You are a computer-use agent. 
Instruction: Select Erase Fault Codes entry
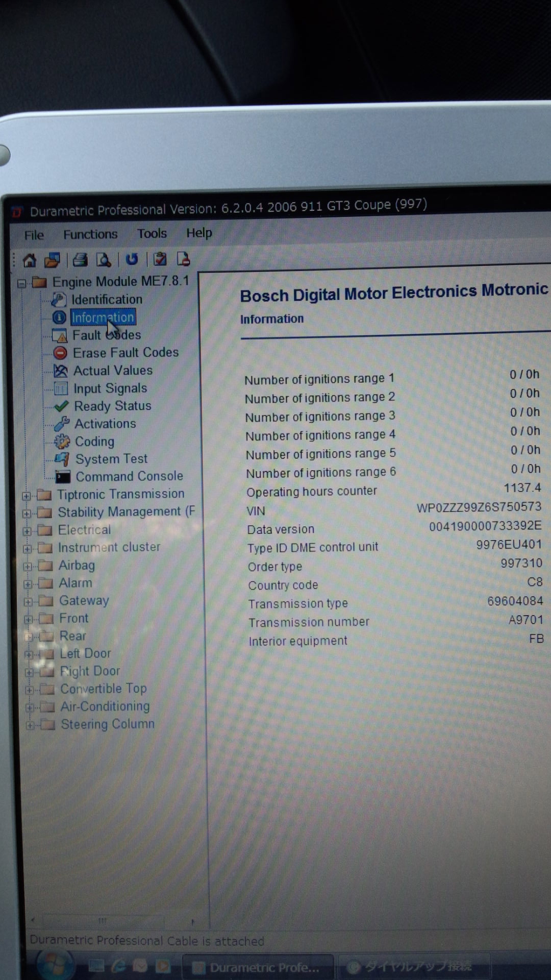point(126,352)
